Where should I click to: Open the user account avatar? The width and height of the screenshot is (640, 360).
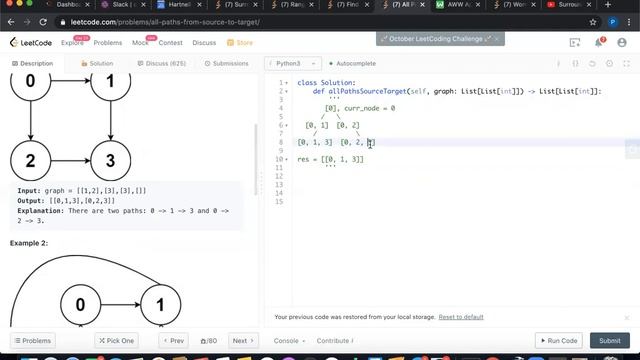(622, 42)
